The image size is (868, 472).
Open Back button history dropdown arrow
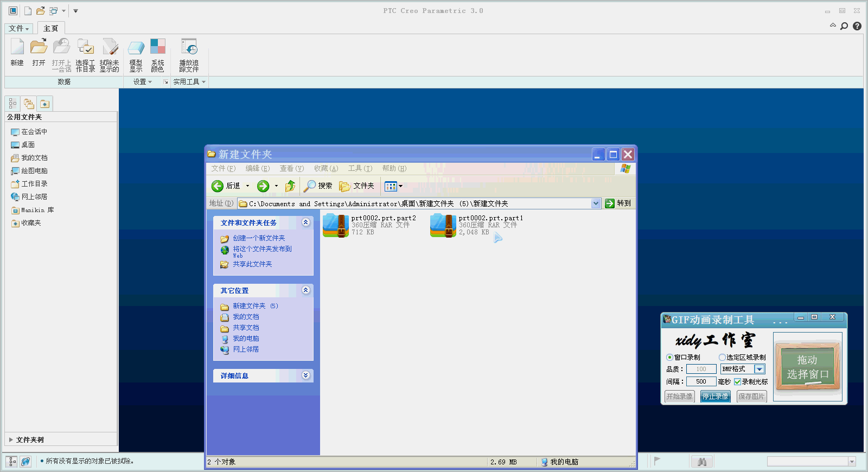point(248,186)
